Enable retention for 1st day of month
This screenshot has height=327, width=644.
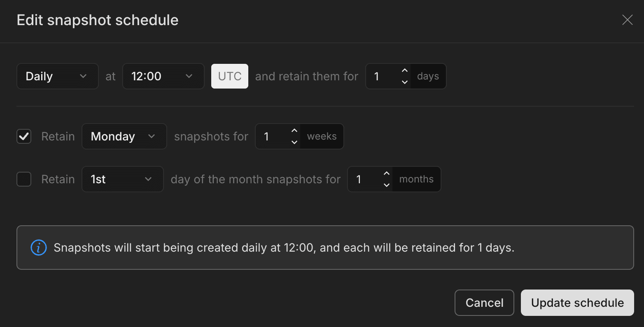23,179
